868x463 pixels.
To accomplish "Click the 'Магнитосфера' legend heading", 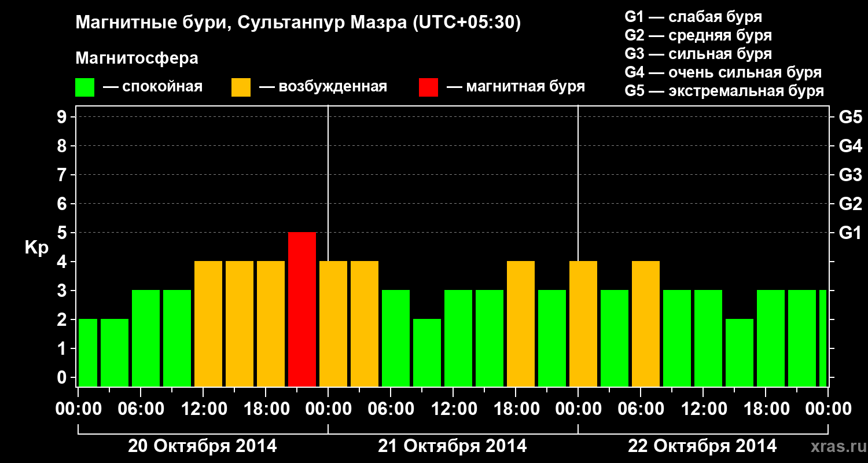I will tap(137, 58).
